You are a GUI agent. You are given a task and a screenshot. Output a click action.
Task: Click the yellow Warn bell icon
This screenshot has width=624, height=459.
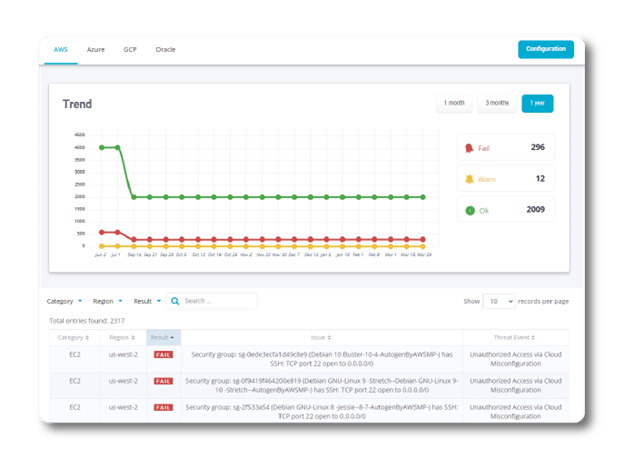point(470,179)
